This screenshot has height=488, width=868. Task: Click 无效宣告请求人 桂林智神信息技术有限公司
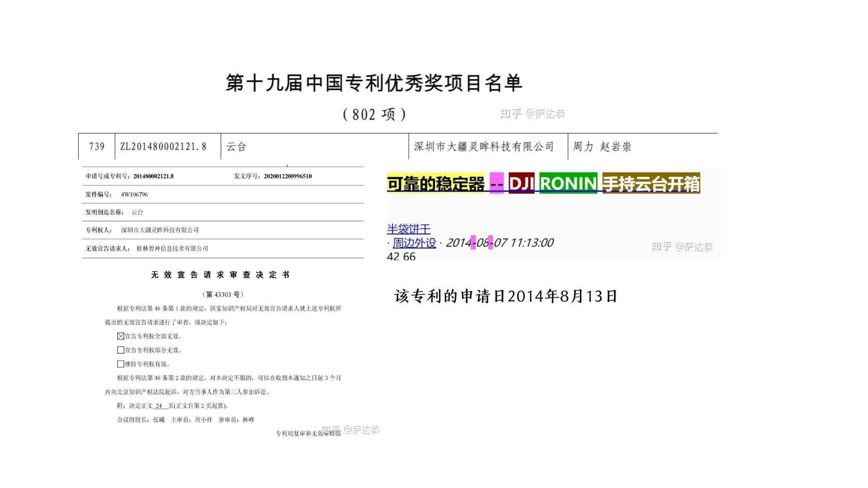click(x=146, y=248)
